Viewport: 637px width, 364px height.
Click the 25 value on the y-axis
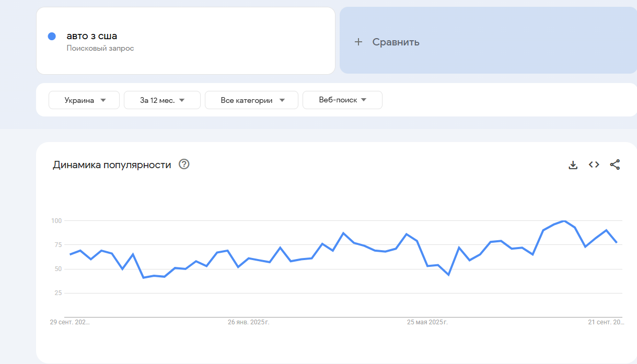pos(56,293)
